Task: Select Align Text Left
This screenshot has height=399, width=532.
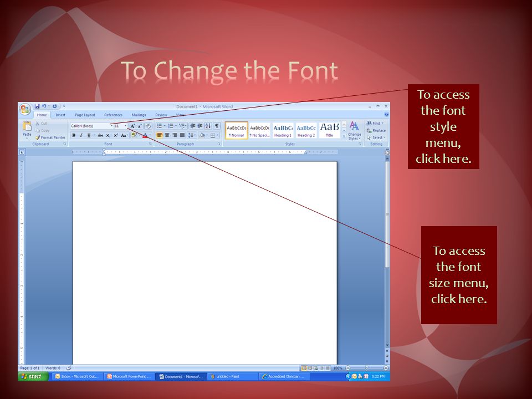Action: tap(160, 135)
